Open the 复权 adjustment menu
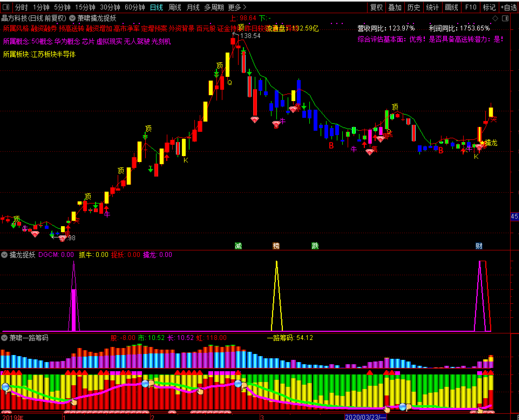The image size is (519, 420). click(x=376, y=7)
